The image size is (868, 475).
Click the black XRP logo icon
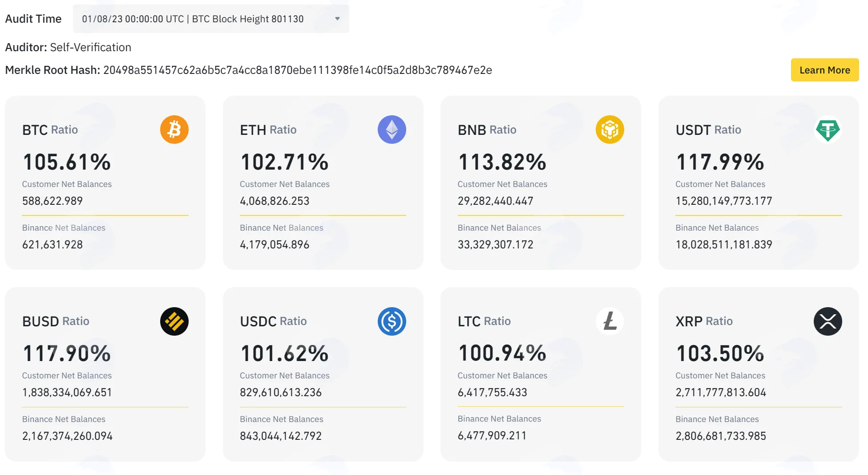[828, 321]
